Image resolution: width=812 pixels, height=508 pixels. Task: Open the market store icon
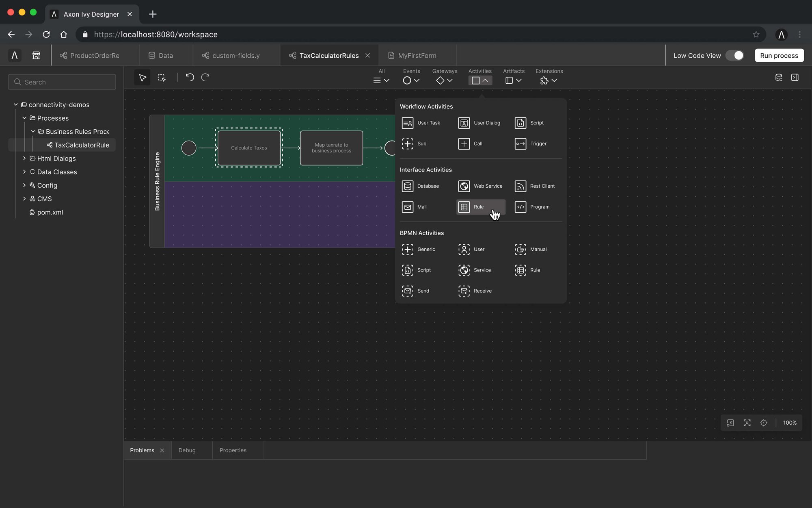[36, 55]
